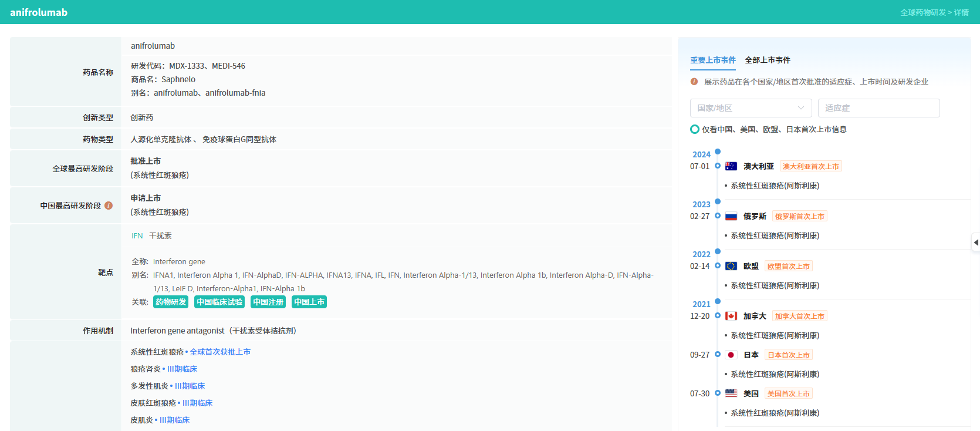Click the 日本 country name in timeline
980x431 pixels.
(751, 355)
